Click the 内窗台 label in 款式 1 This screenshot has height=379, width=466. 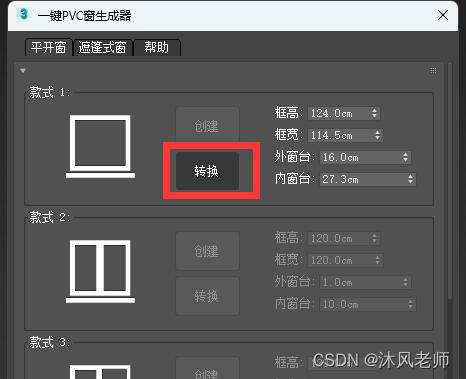(x=295, y=179)
